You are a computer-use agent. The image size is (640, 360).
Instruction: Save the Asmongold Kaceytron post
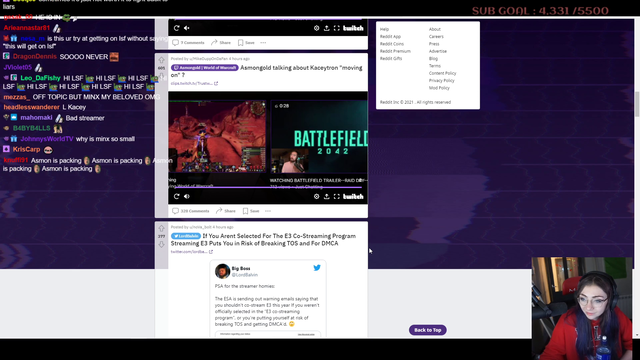pos(251,211)
